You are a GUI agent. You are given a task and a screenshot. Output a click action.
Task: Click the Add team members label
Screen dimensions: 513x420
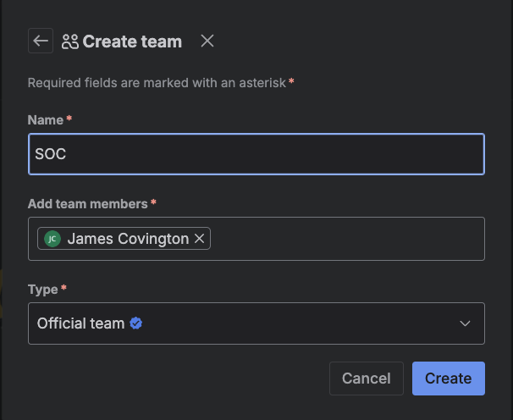click(x=88, y=203)
